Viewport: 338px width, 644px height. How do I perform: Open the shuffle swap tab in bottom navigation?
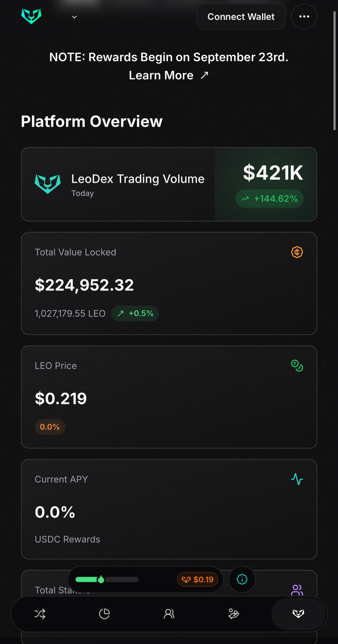click(x=40, y=614)
